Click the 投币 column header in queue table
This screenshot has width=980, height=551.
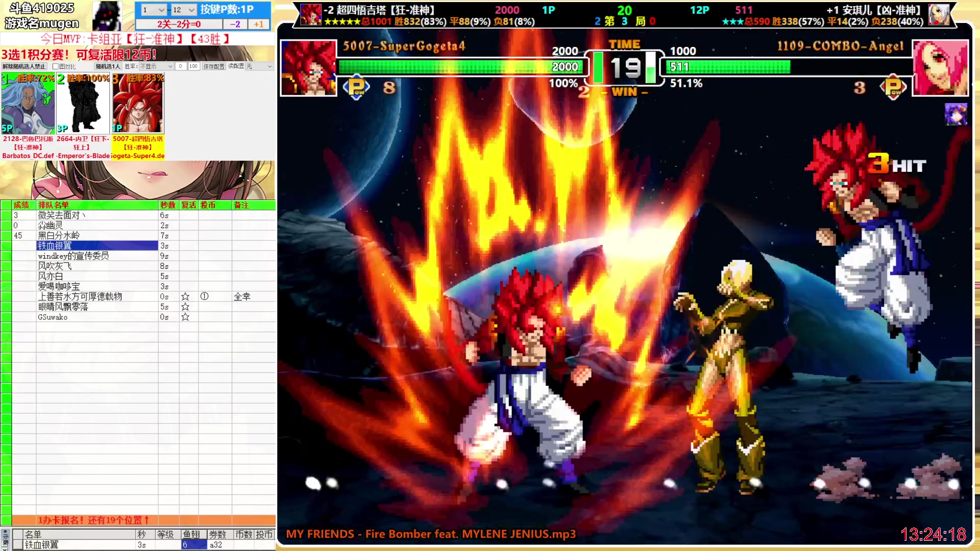pyautogui.click(x=215, y=205)
